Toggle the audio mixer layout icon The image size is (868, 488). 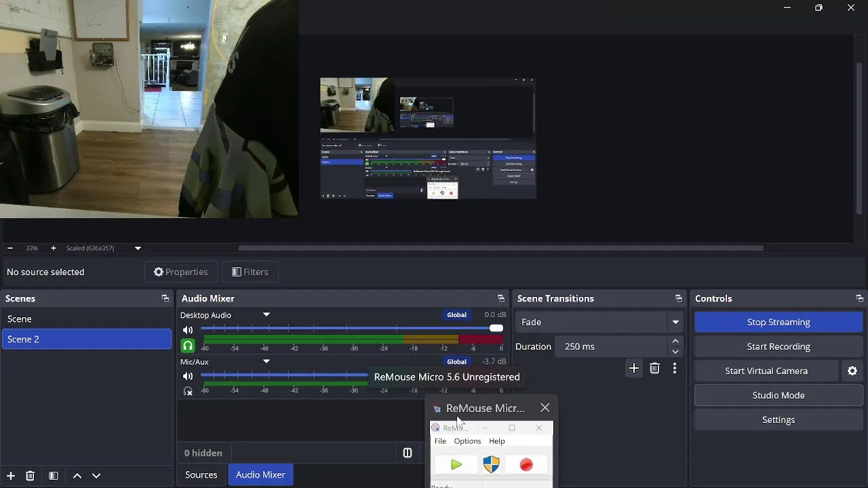coord(408,453)
